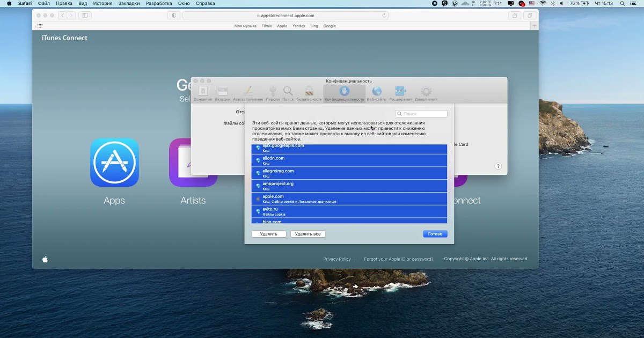Click the Удалить button
Screen dimensions: 644x338
[x=268, y=234]
